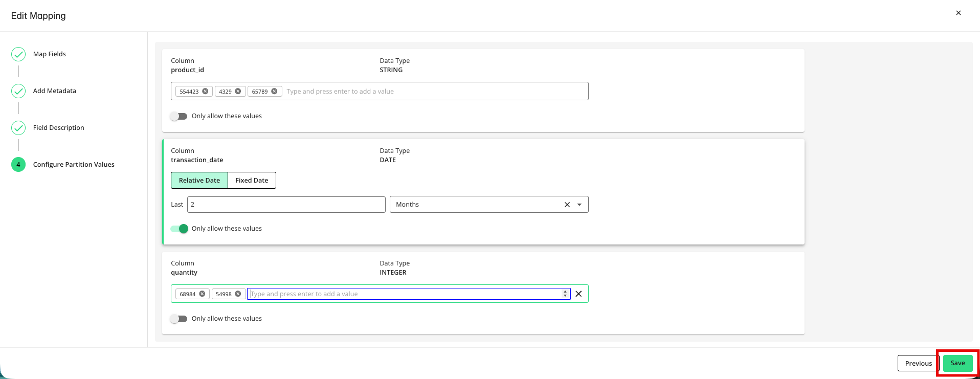Click the Edit Mapping dialog title
980x379 pixels.
click(38, 16)
